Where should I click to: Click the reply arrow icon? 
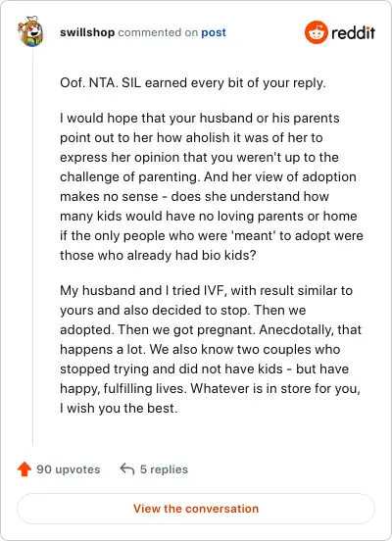[127, 469]
